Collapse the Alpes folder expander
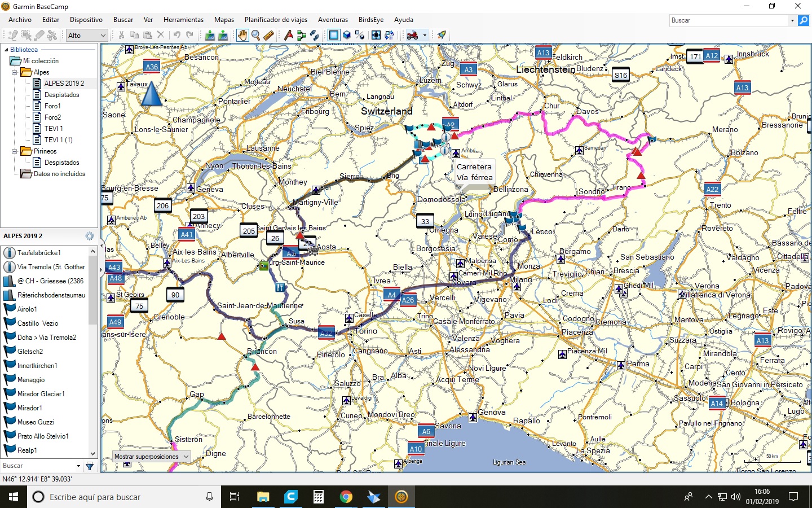 click(x=14, y=72)
